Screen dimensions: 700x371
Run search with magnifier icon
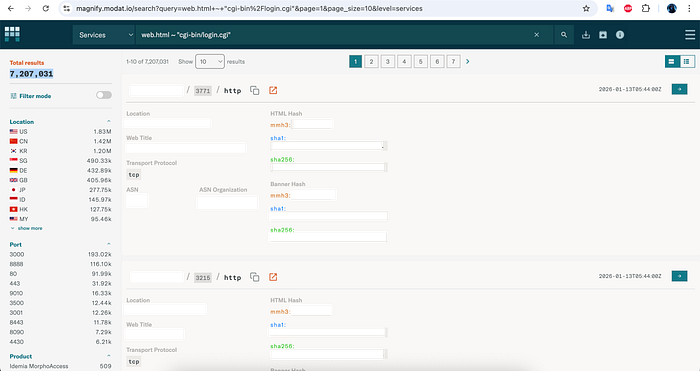point(564,35)
